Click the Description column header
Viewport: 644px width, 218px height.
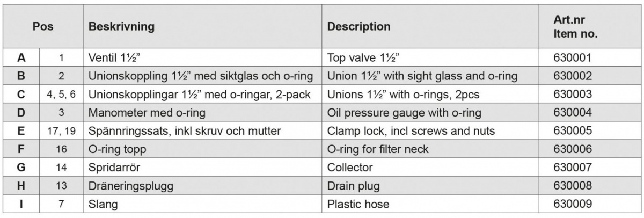click(358, 26)
